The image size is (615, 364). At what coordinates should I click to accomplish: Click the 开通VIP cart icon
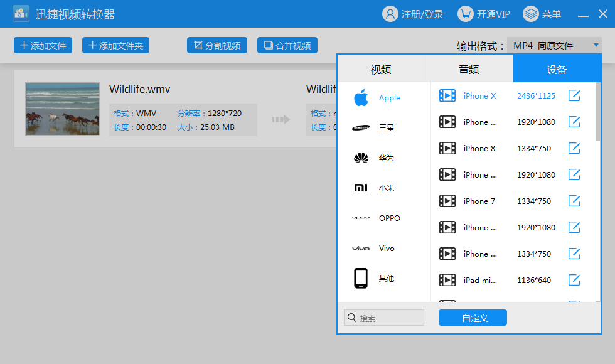coord(466,14)
